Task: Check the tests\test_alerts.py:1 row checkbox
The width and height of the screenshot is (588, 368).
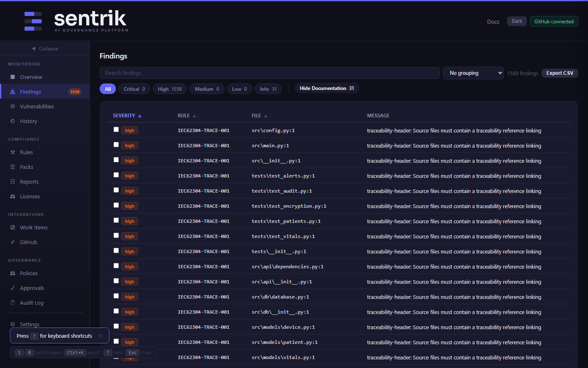Action: point(116,175)
